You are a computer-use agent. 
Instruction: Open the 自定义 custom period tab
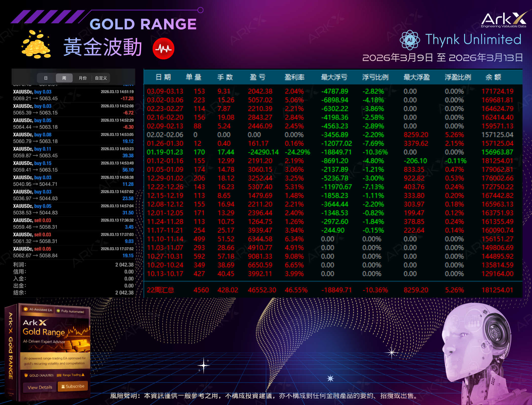(101, 78)
